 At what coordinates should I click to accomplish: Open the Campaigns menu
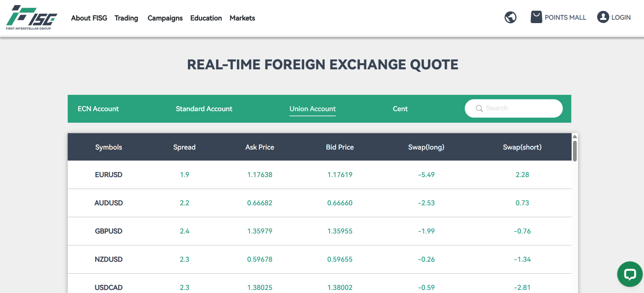165,18
